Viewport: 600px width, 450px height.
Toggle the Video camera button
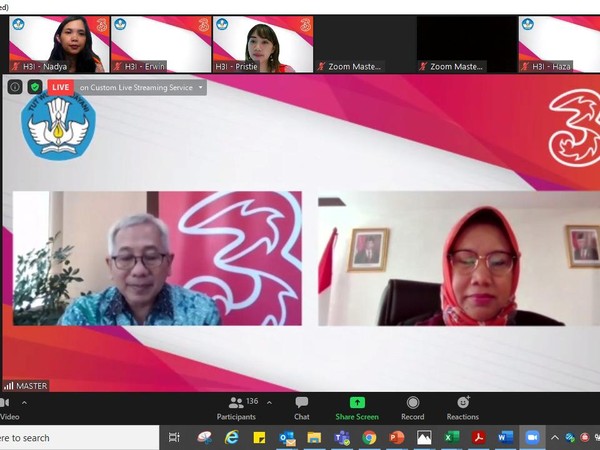8,409
